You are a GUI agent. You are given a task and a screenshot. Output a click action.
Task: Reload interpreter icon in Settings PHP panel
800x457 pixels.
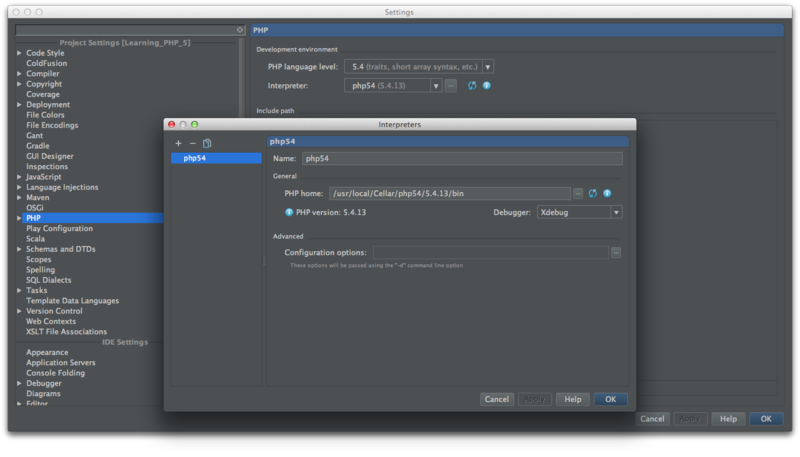[x=472, y=86]
